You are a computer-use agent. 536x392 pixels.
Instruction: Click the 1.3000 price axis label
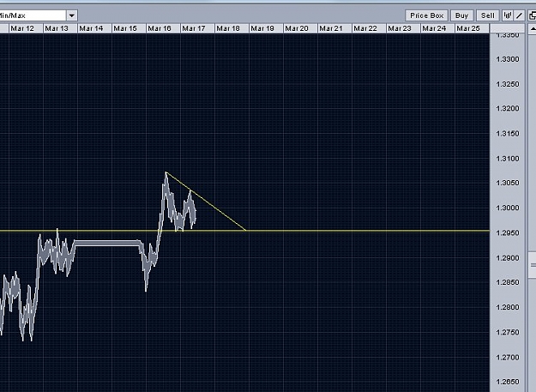coord(508,208)
